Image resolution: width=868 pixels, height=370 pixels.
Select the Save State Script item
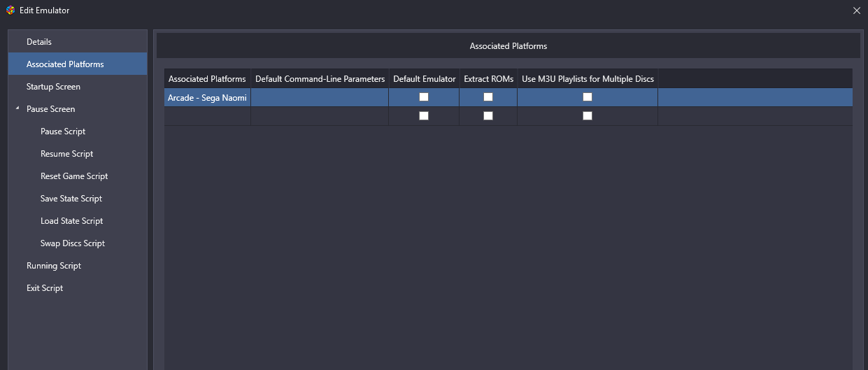[x=71, y=199]
